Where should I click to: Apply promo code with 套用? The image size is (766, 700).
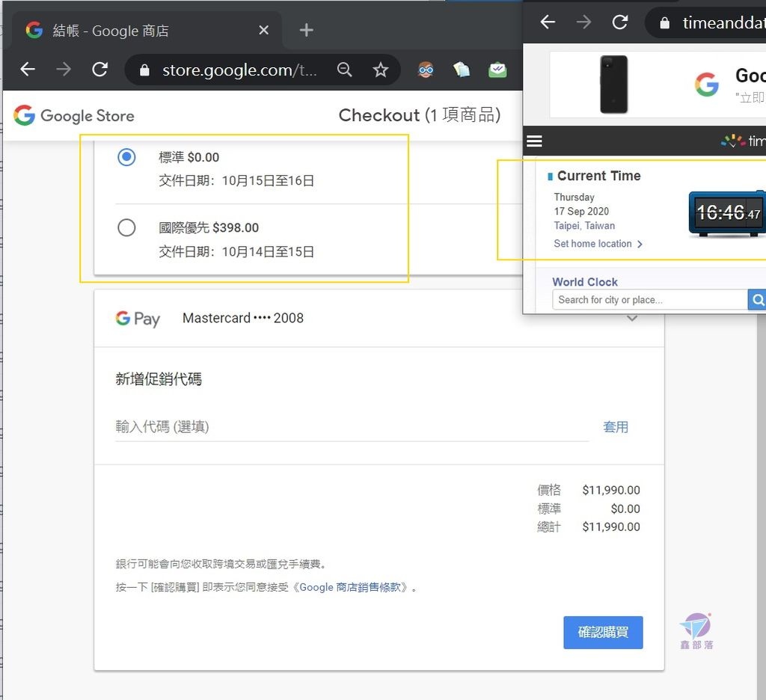(x=616, y=427)
